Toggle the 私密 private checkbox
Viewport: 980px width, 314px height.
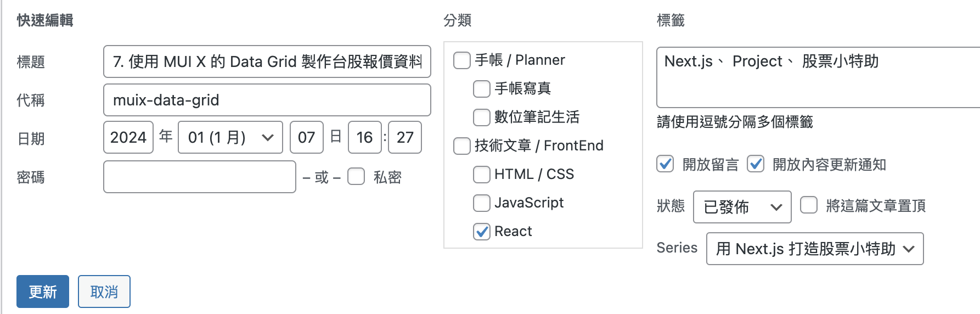tap(356, 177)
